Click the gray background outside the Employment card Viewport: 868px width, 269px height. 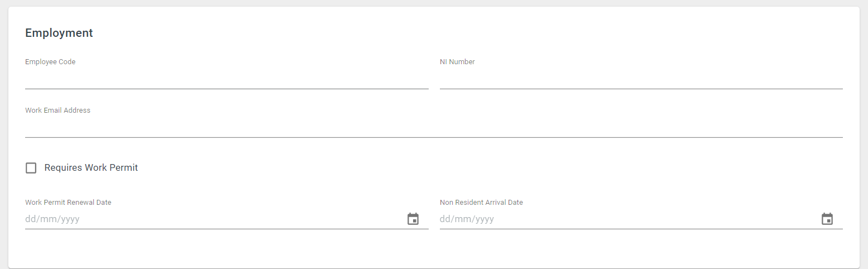864,134
